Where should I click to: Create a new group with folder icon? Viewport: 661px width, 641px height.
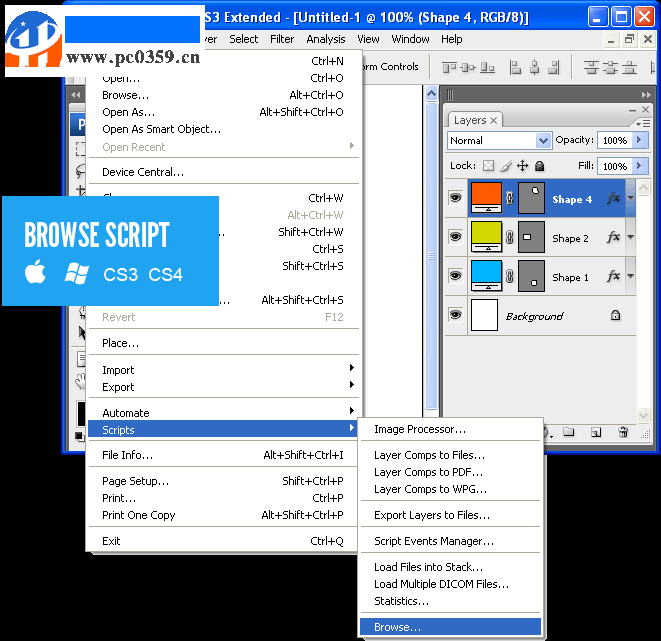[x=569, y=432]
